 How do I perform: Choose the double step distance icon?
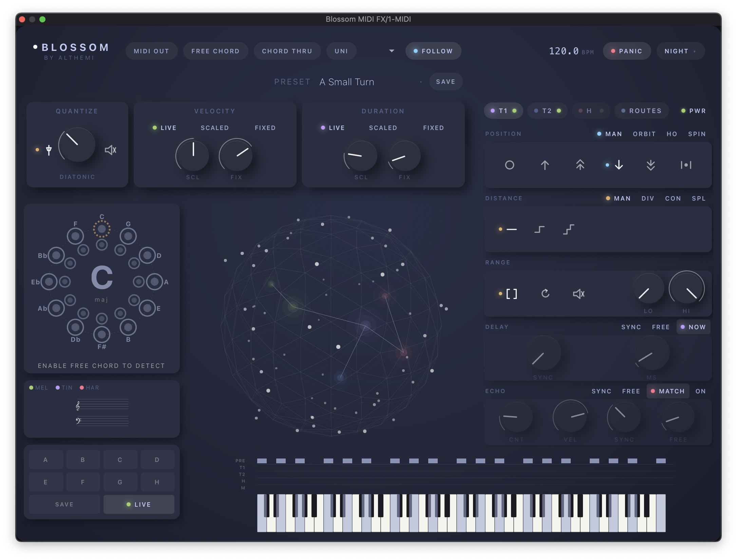568,229
